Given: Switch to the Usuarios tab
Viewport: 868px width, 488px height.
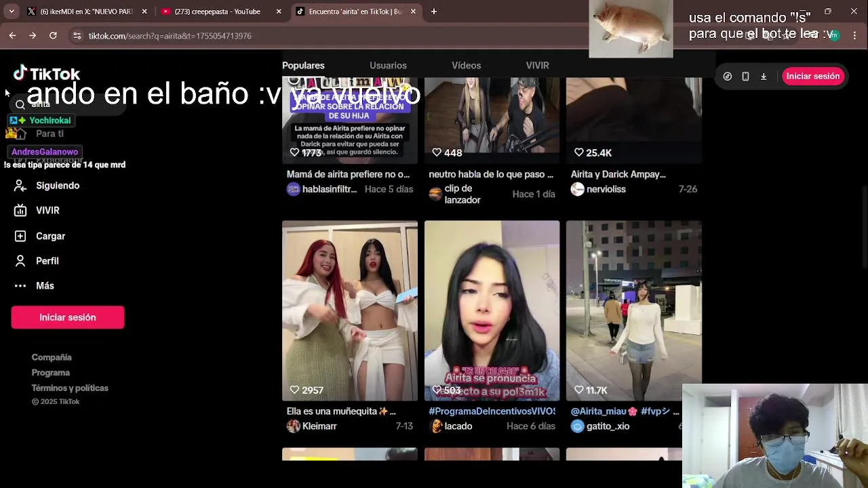Looking at the screenshot, I should tap(388, 66).
